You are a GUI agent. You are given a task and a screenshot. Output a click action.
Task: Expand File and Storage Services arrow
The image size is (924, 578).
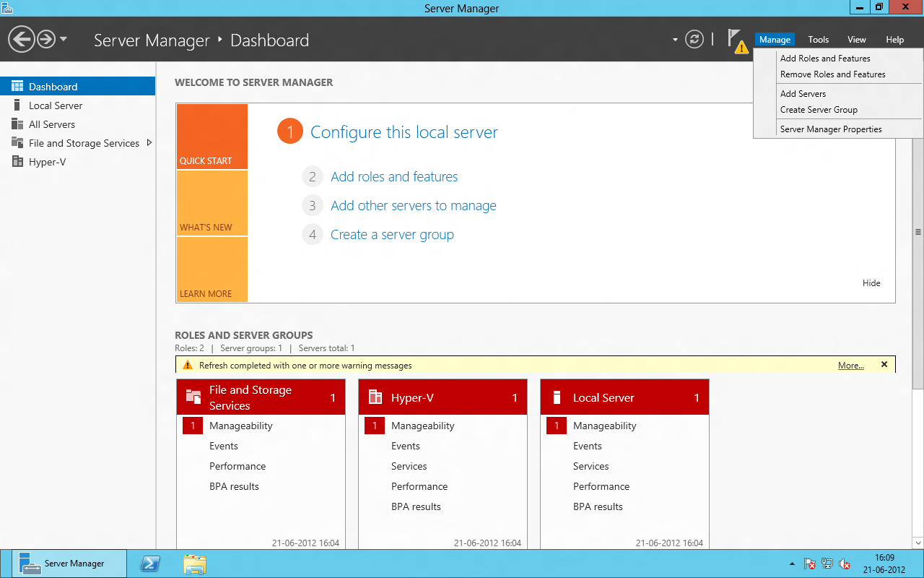149,142
